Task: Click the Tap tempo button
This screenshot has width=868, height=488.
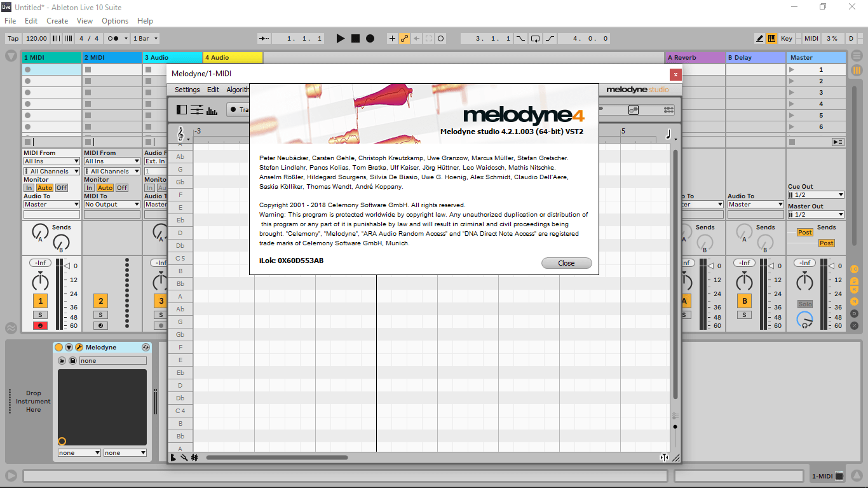Action: (x=13, y=38)
